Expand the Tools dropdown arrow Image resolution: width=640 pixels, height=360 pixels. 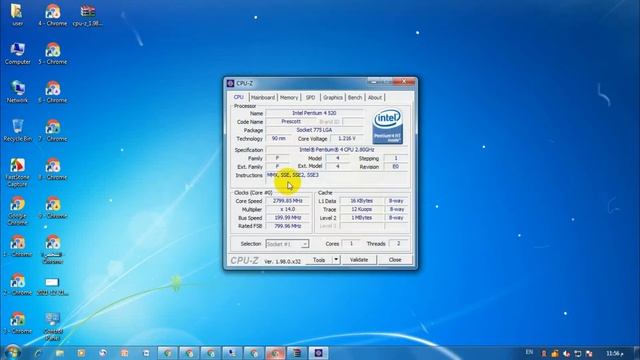[336, 260]
